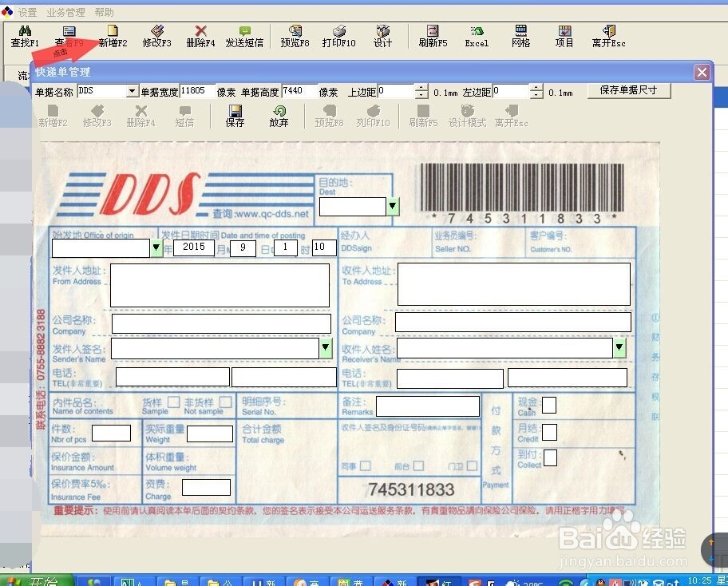Click 离开Esc exit icon in main toolbar

pyautogui.click(x=609, y=31)
